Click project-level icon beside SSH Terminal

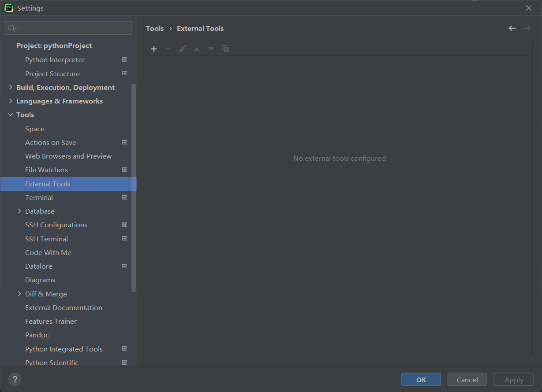click(124, 238)
